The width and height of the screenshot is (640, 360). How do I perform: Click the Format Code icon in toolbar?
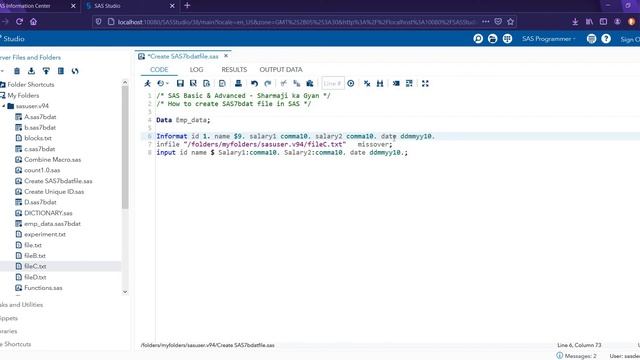tap(396, 83)
